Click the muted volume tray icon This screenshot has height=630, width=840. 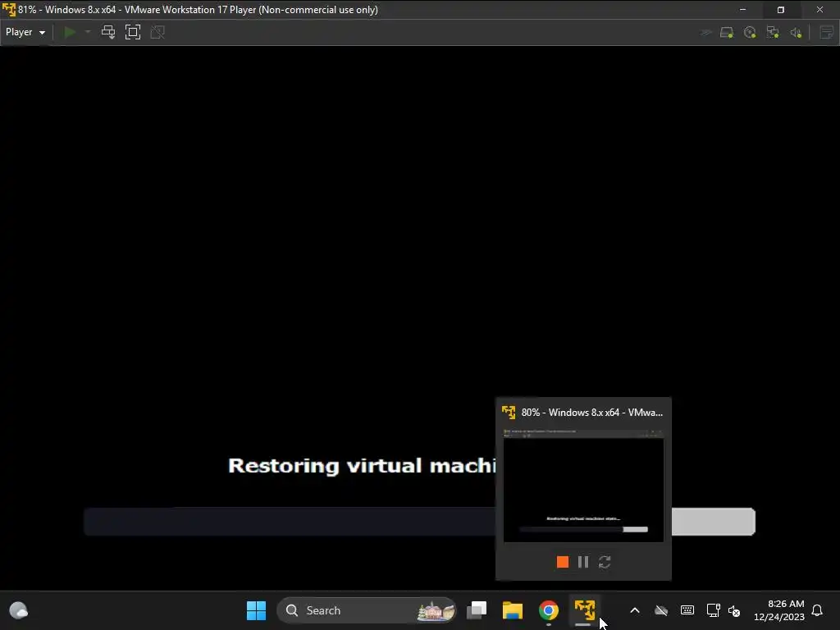(734, 610)
